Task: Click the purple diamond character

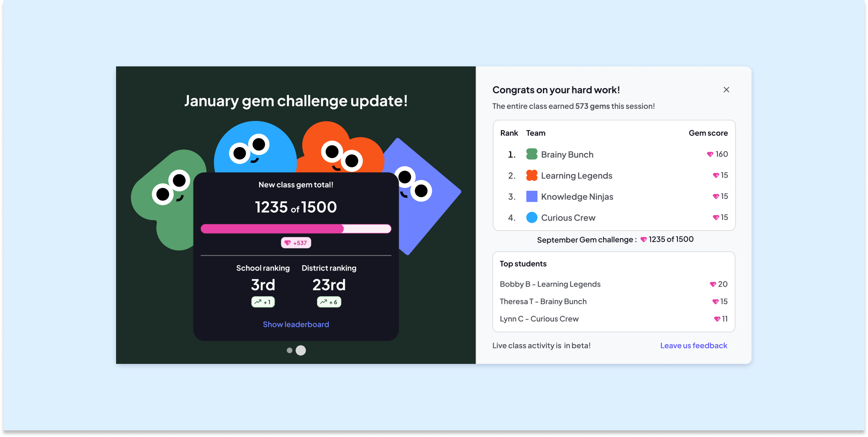Action: [x=429, y=197]
